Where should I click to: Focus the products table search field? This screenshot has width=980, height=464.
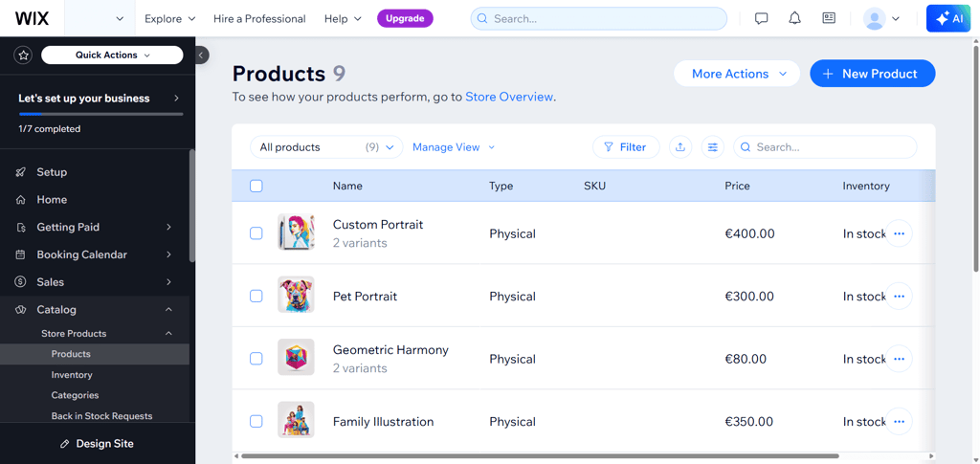tap(825, 147)
